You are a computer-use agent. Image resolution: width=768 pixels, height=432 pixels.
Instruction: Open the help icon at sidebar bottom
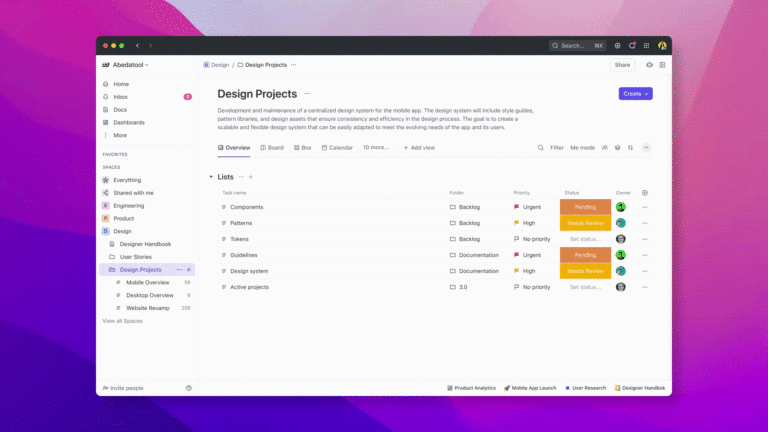pyautogui.click(x=189, y=388)
